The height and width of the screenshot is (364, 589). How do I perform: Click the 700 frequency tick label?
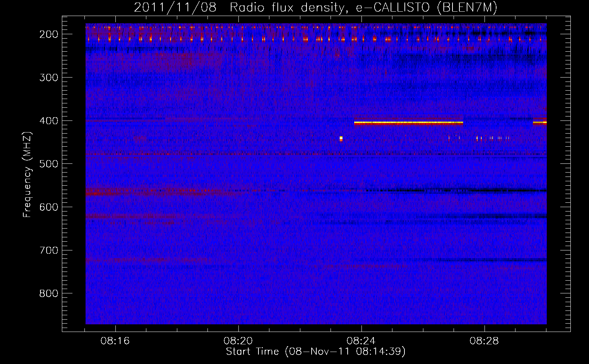[x=49, y=250]
